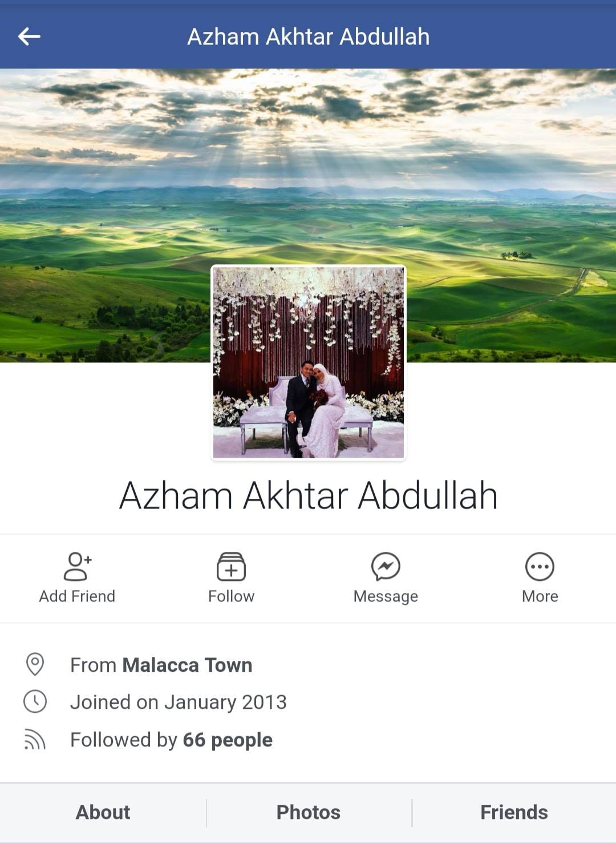Open Messenger chat icon
The image size is (616, 843).
point(386,566)
